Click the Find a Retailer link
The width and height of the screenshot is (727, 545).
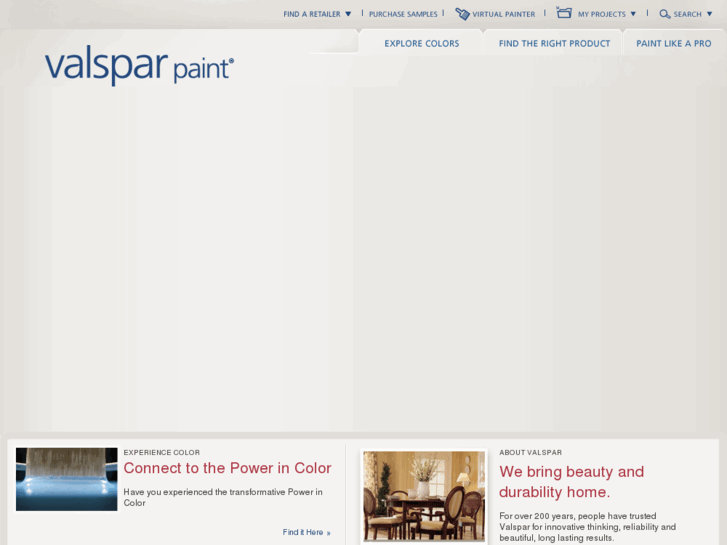[312, 14]
